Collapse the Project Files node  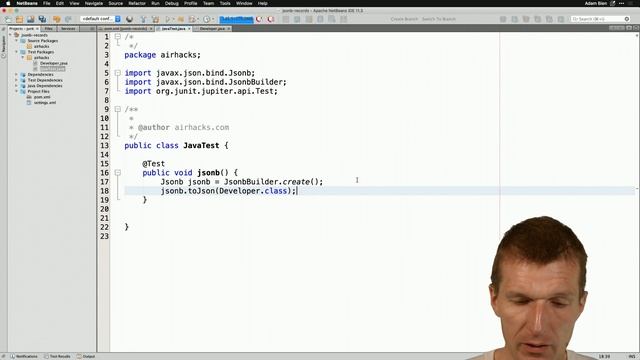tap(17, 91)
